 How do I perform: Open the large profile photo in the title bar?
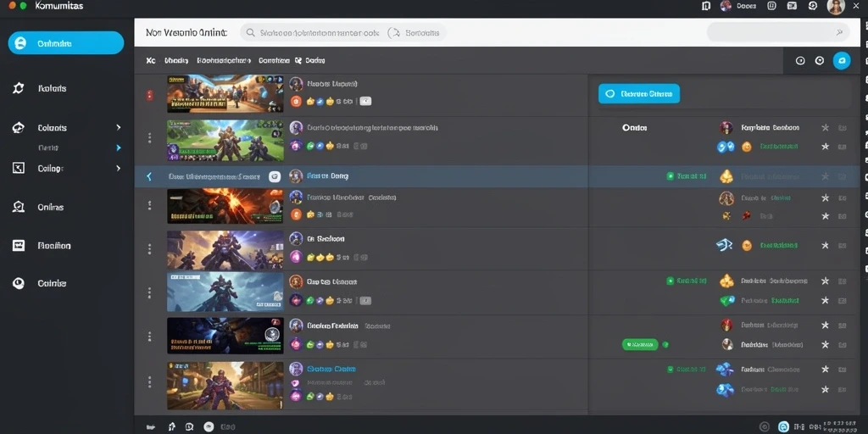click(836, 7)
